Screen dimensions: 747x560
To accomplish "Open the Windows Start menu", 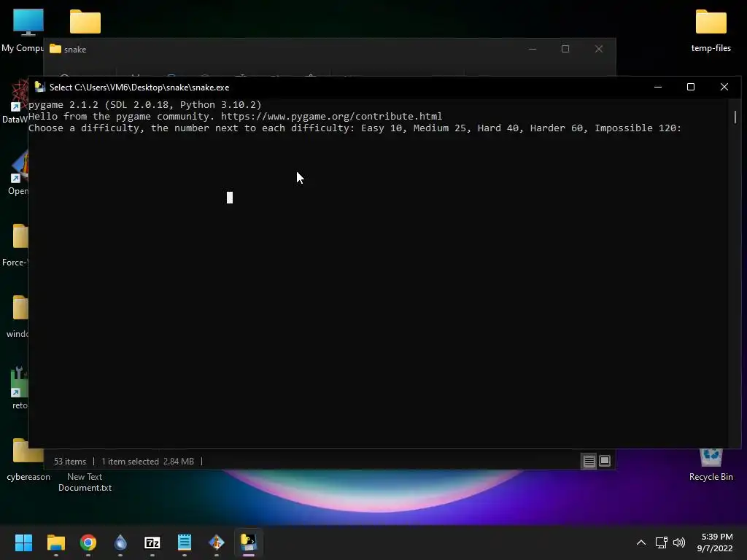I will pos(23,542).
